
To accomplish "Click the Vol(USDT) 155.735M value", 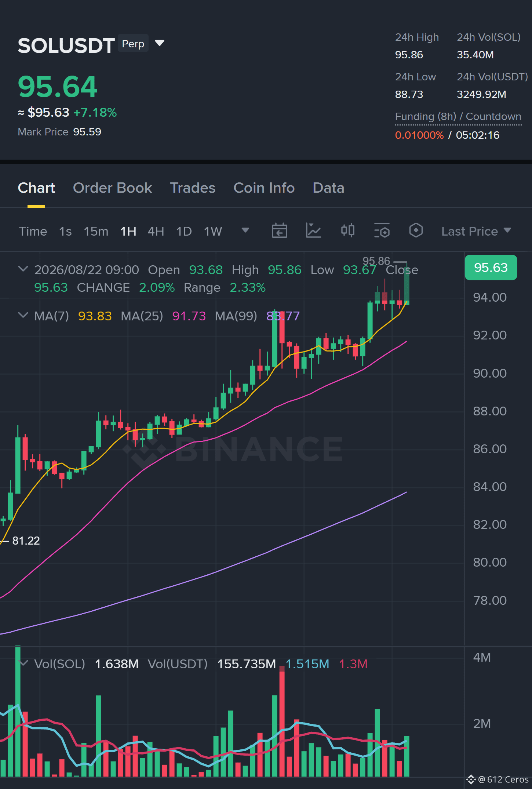I will click(x=247, y=664).
